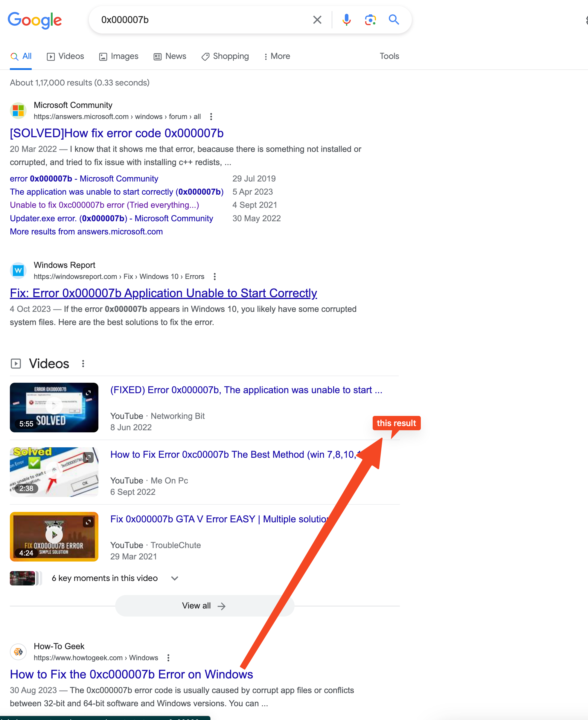This screenshot has height=720, width=588.
Task: Open Google Lens image search icon
Action: pos(370,20)
